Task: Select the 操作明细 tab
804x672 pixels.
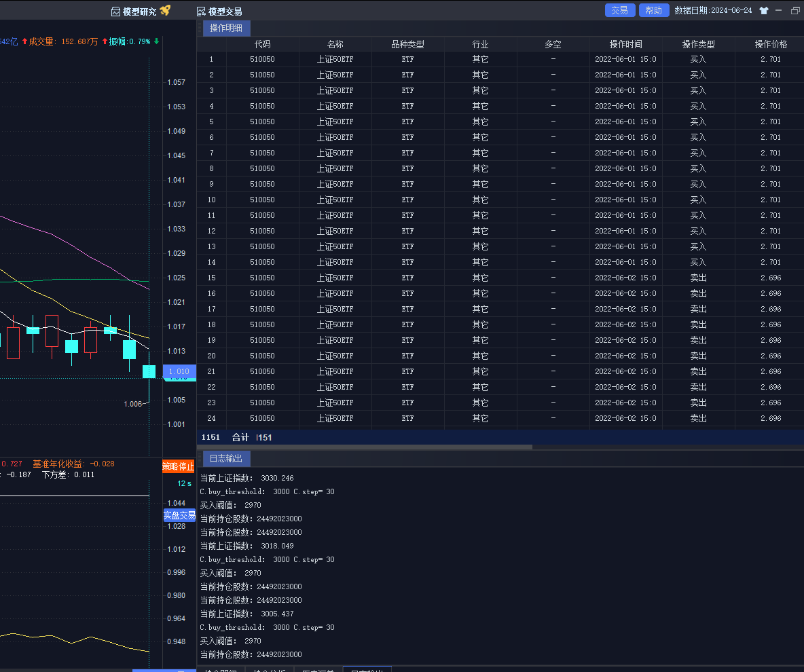Action: point(226,28)
